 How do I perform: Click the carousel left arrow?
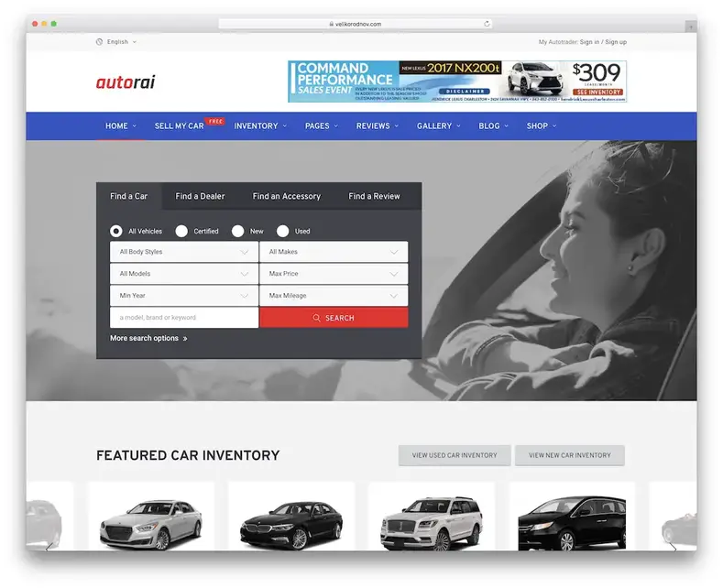tap(49, 548)
